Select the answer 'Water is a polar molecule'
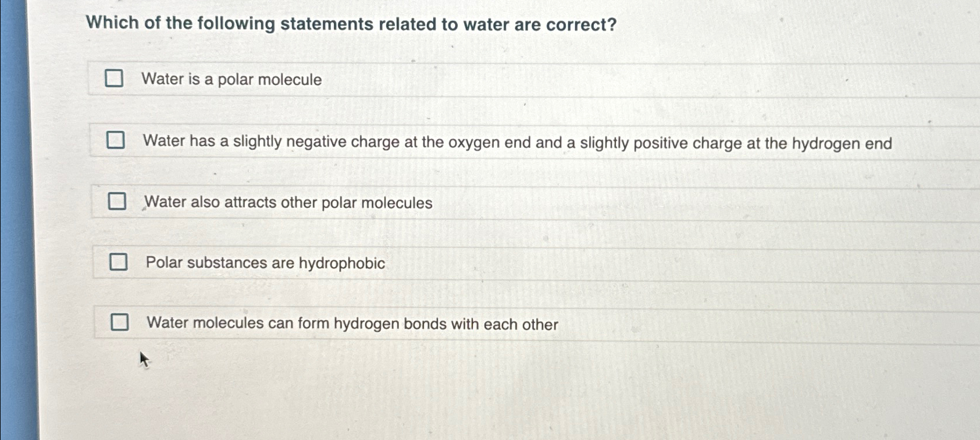Screen dimensions: 980x440 point(231,80)
